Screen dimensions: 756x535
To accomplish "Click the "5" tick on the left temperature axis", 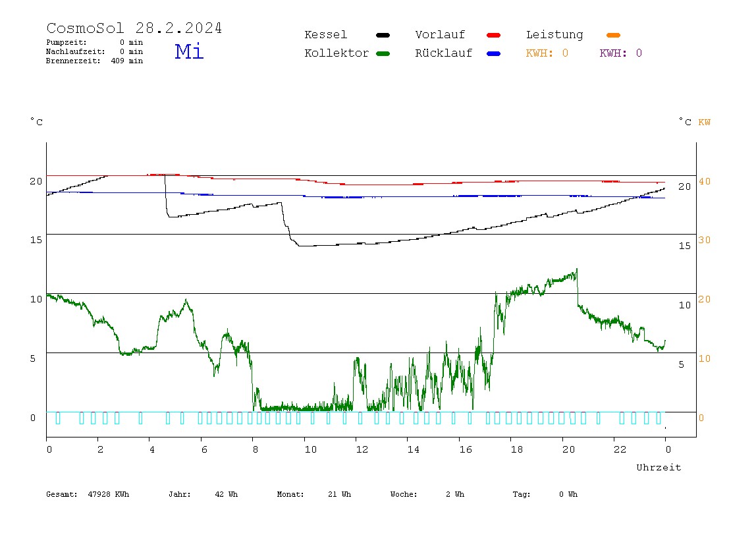I will click(33, 358).
